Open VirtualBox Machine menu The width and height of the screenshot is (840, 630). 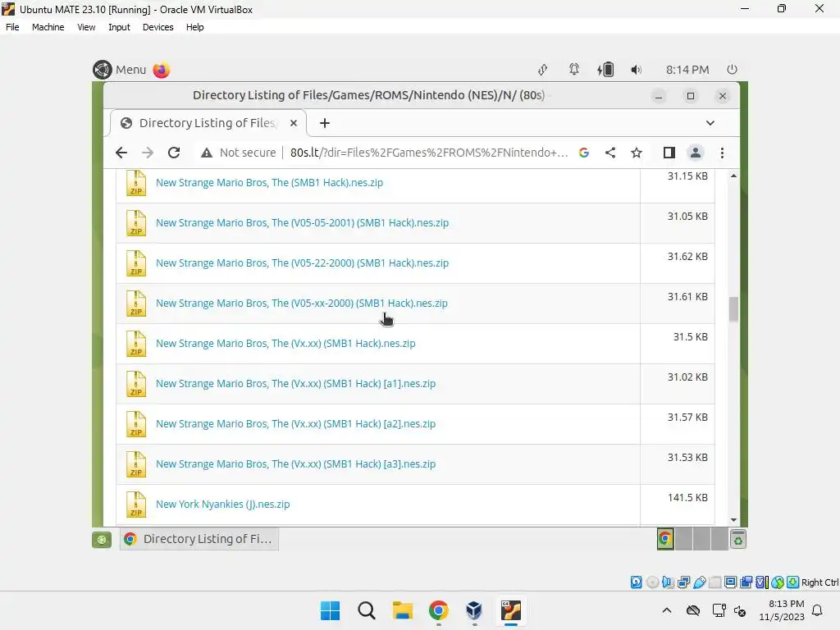click(48, 27)
